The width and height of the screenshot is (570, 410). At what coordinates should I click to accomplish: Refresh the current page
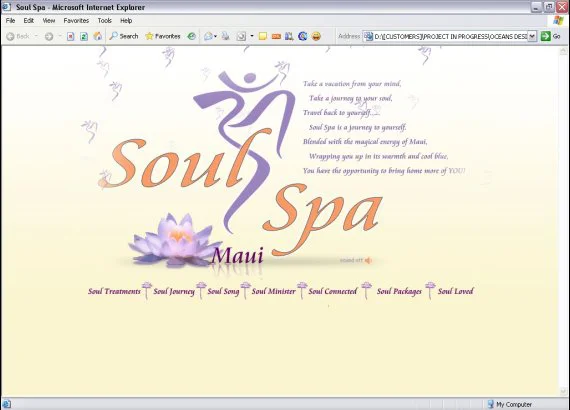(84, 36)
